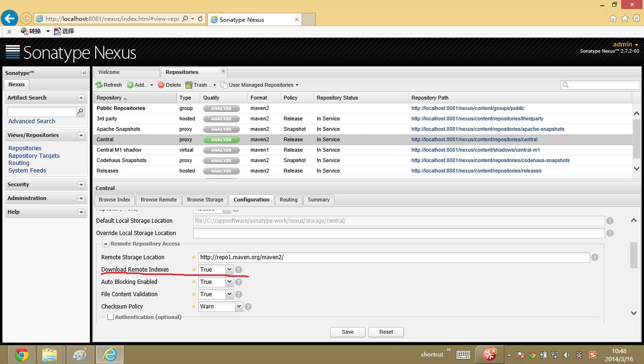Viewport: 644px width, 364px height.
Task: Open Paint from the taskbar
Action: pos(80,355)
